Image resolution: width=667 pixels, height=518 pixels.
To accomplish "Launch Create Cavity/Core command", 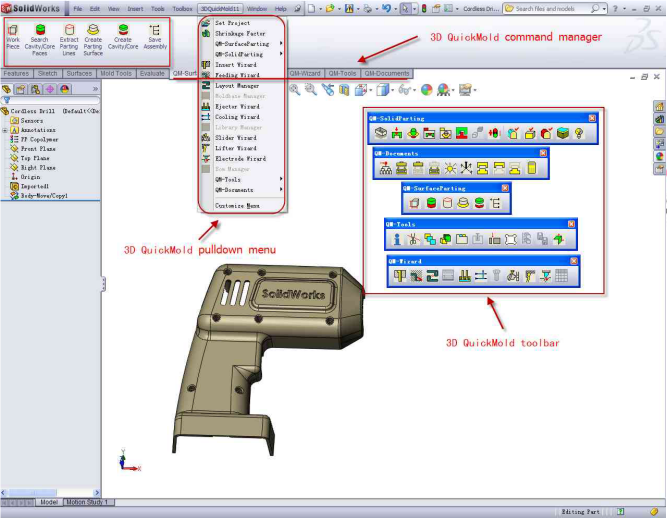I will 123,37.
